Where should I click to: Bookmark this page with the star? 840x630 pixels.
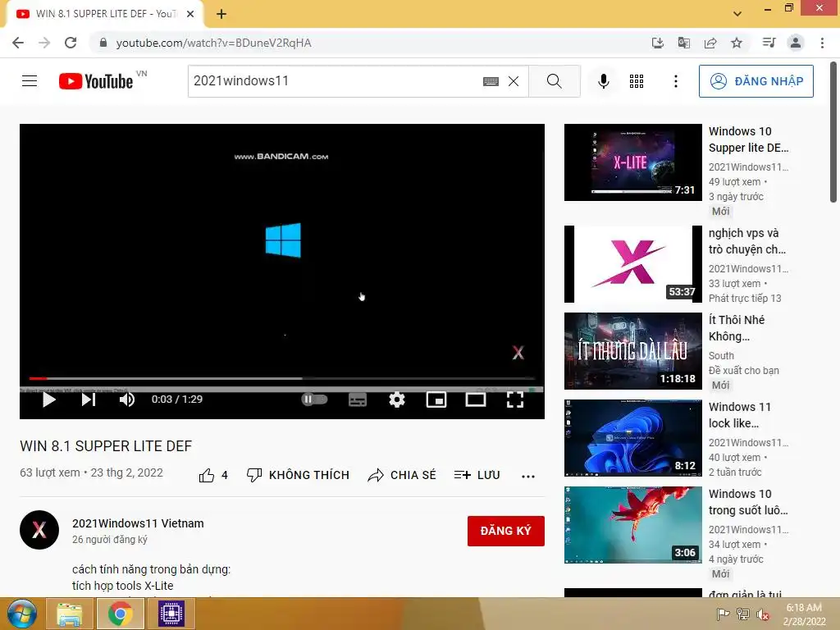coord(737,43)
